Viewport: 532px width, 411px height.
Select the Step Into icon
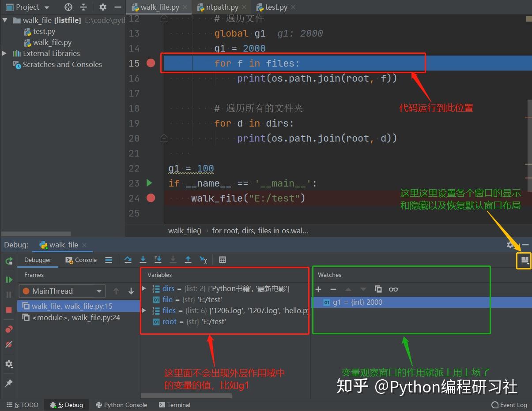143,260
